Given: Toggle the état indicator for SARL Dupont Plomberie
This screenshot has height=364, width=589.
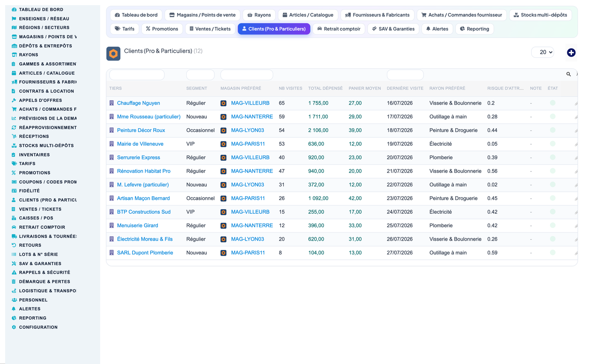Looking at the screenshot, I should pos(553,252).
